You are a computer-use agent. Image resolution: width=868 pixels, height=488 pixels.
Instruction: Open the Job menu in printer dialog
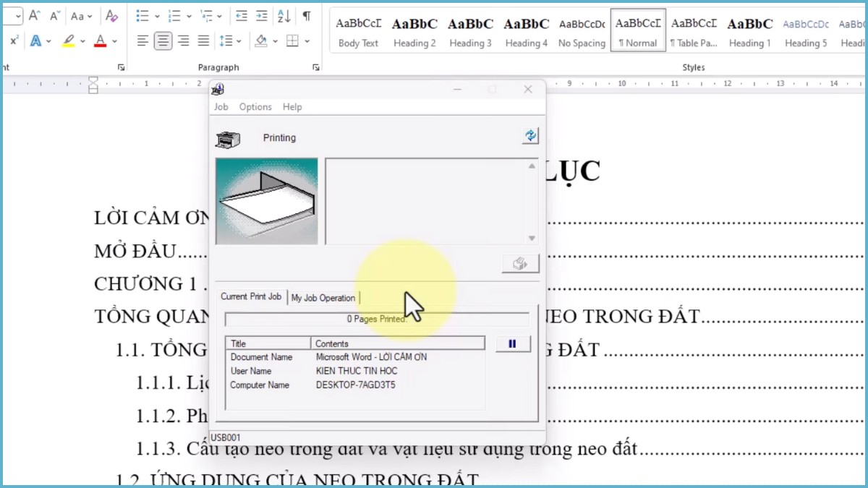221,106
